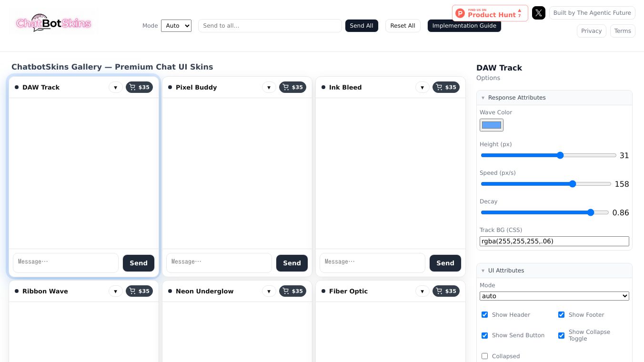Image resolution: width=644 pixels, height=362 pixels.
Task: Adjust the Decay slider
Action: [x=545, y=212]
